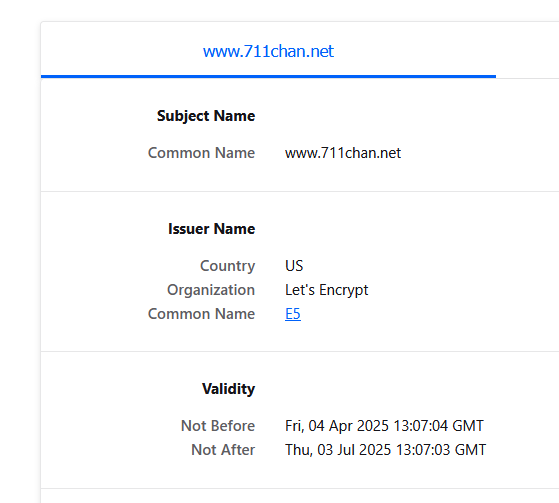Image resolution: width=559 pixels, height=503 pixels.
Task: Click the Validity section heading
Action: pos(229,389)
